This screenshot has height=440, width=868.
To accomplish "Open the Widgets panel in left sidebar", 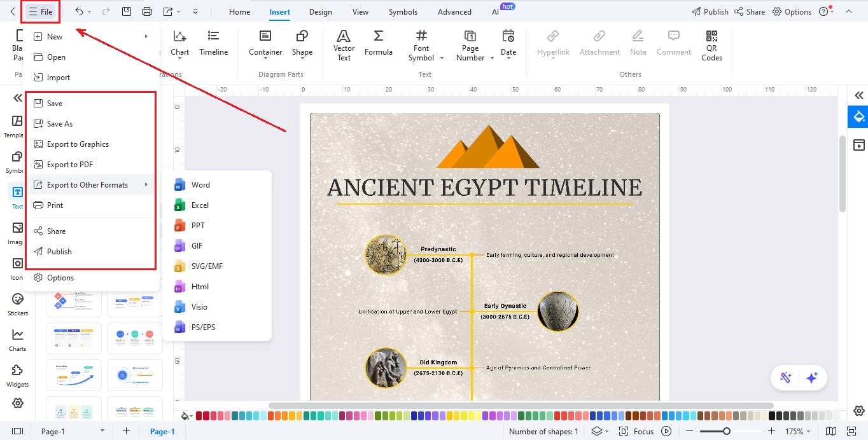I will click(18, 375).
